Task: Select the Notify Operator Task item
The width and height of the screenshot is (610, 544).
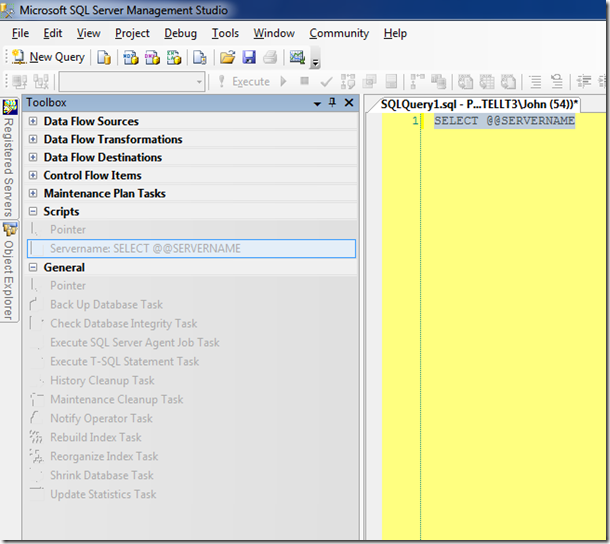Action: [x=191, y=419]
